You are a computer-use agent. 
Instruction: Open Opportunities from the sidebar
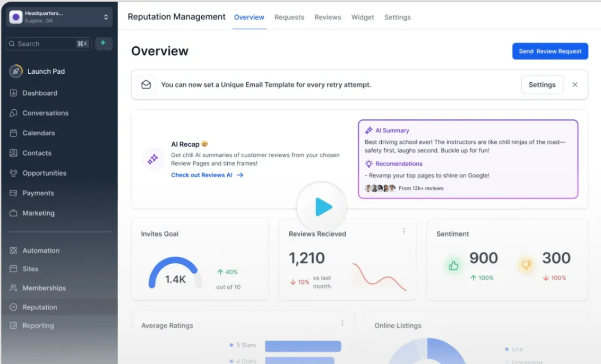[45, 173]
